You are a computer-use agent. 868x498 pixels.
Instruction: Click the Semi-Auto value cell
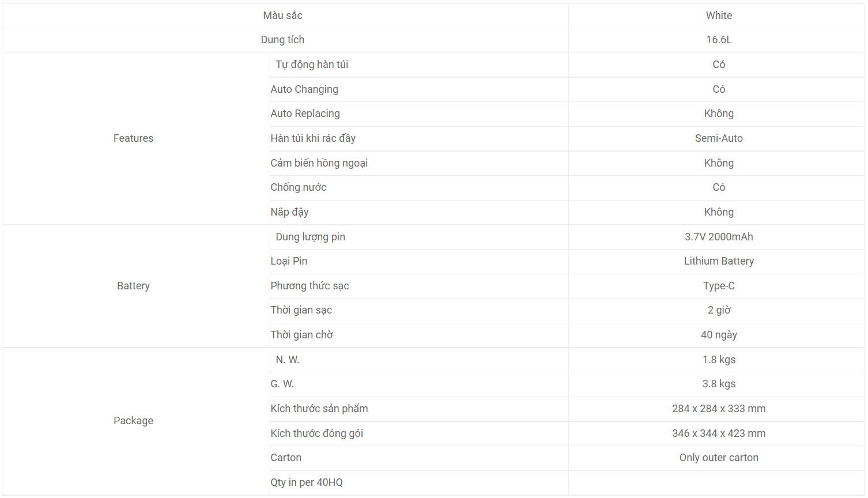[719, 138]
